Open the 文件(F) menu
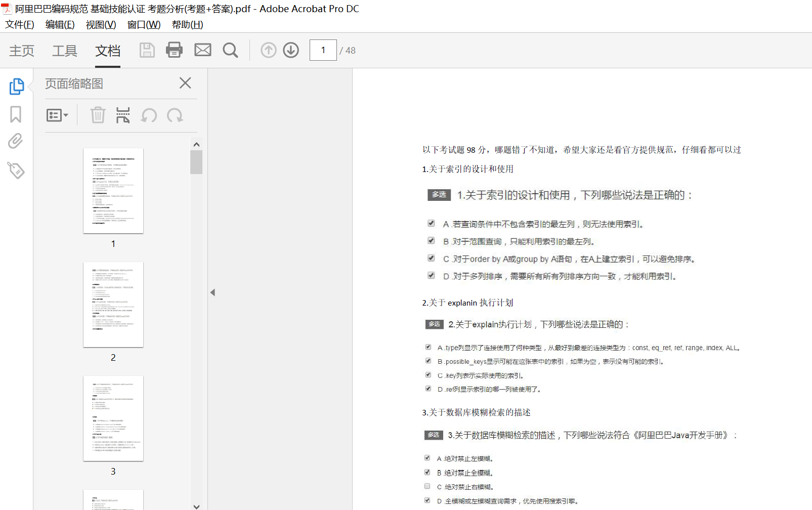812x510 pixels. [20, 24]
